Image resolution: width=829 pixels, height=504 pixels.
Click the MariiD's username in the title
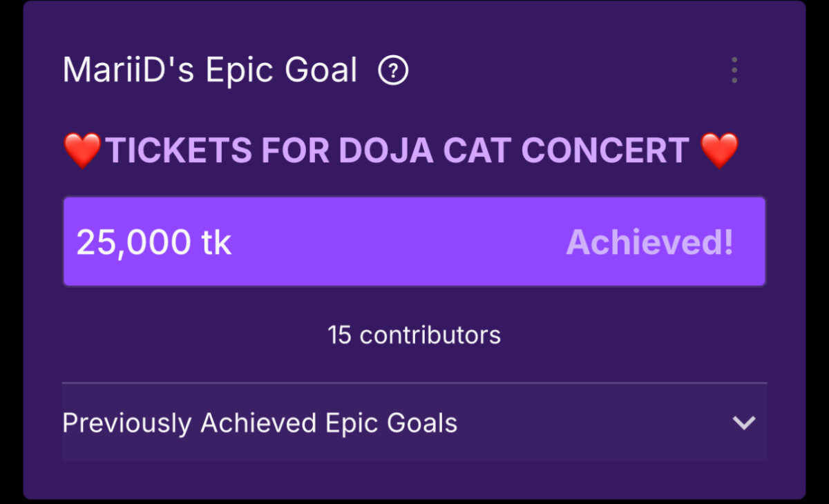[x=128, y=70]
